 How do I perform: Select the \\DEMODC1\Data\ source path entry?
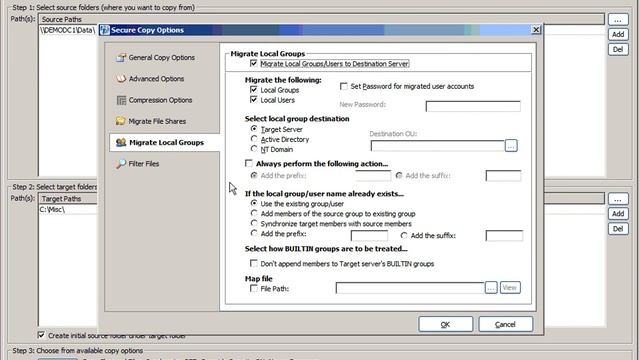coord(67,30)
